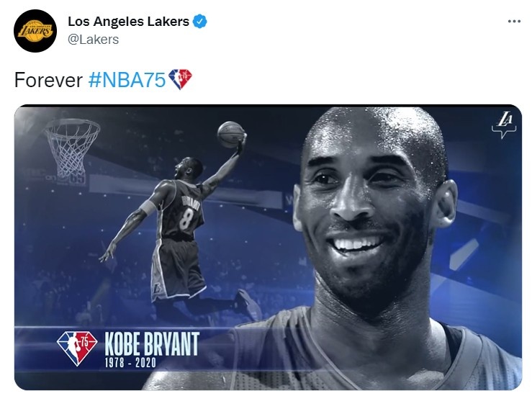532x396 pixels.
Task: Select the KOBE BRYANT name text in banner
Action: point(152,344)
